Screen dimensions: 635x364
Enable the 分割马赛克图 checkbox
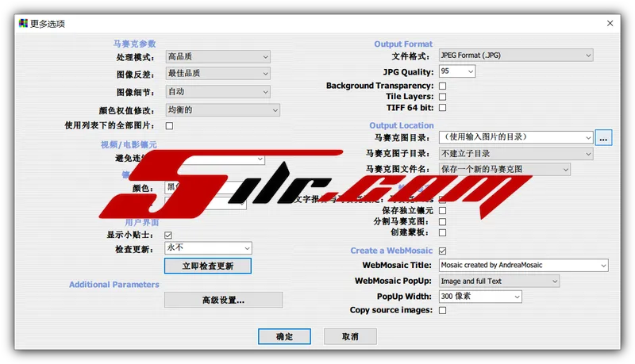(x=443, y=221)
